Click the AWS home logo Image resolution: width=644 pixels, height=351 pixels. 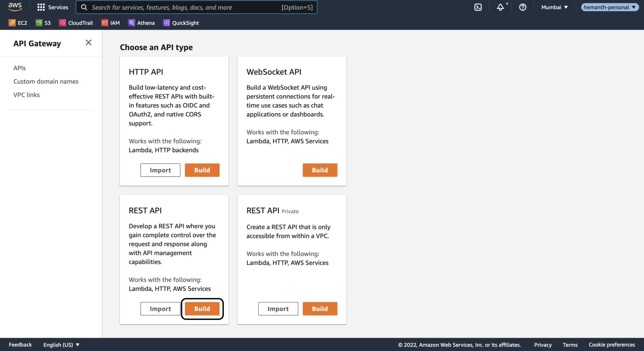point(14,7)
